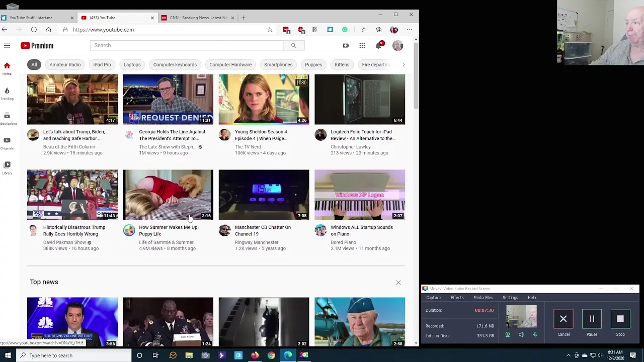Viewport: 644px width, 362px height.
Task: Click inside the YouTube search field
Action: [x=187, y=46]
